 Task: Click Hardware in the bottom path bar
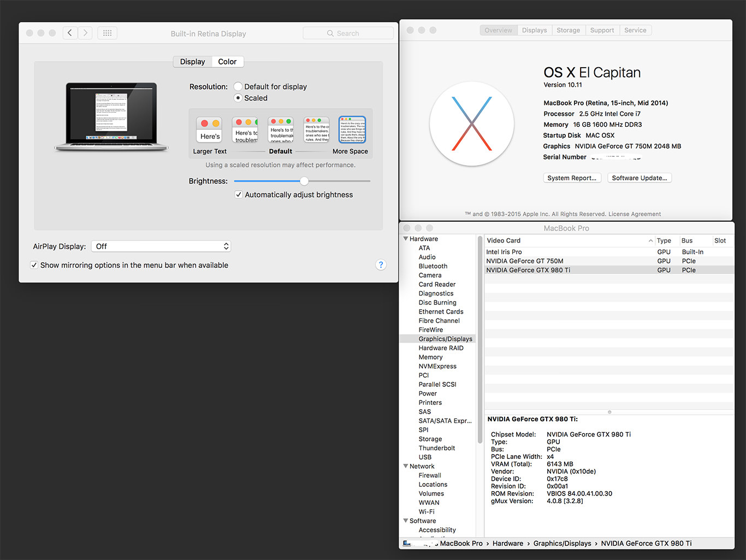pos(508,544)
